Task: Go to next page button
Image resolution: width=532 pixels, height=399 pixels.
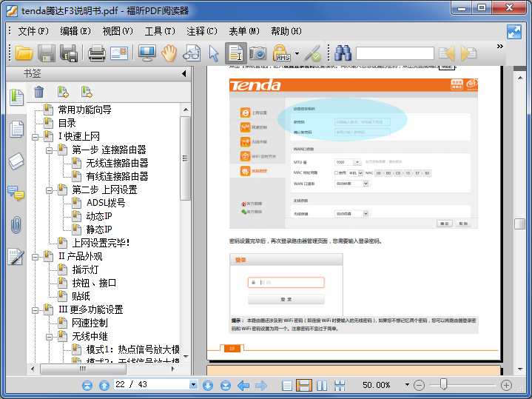Action: 208,386
